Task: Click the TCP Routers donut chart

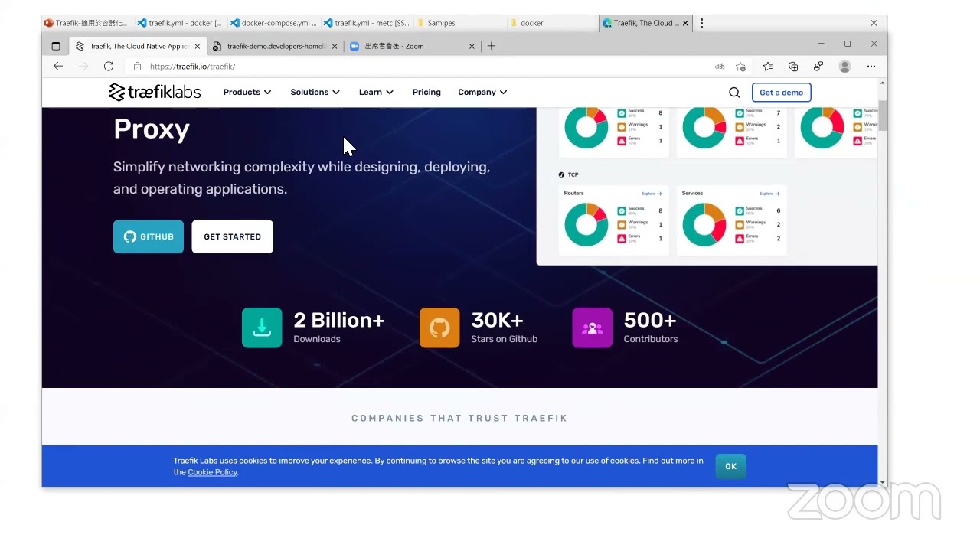Action: 586,224
